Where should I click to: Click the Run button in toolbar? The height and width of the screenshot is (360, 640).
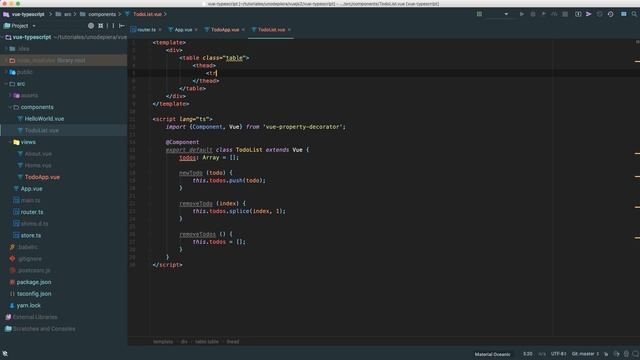click(x=522, y=14)
